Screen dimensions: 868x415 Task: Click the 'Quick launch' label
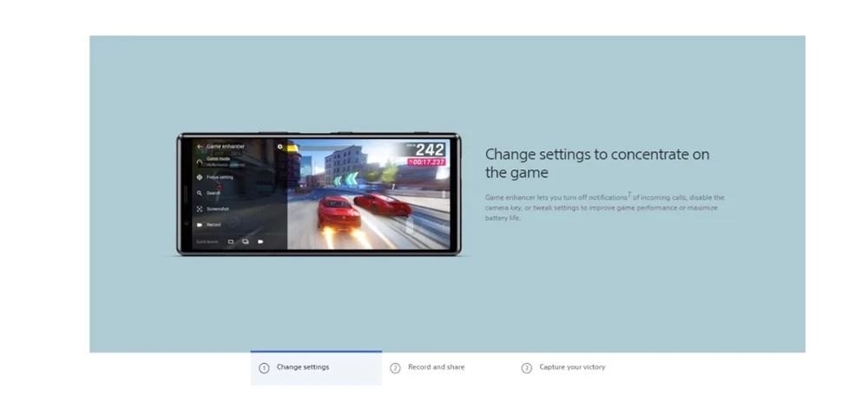pos(207,242)
